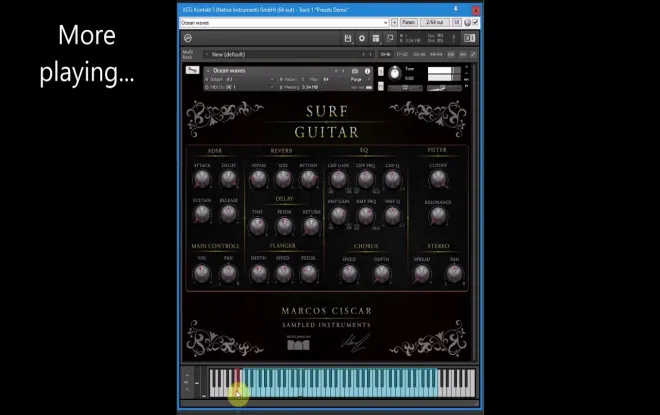Click the snapshot camera icon

click(355, 71)
